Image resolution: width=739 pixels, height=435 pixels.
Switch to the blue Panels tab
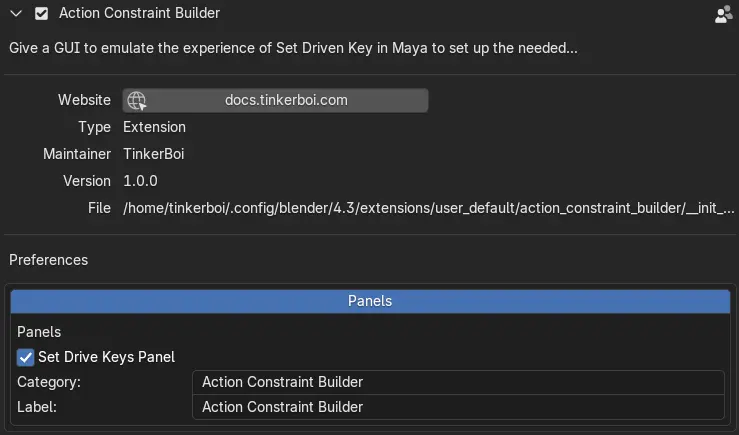[369, 301]
